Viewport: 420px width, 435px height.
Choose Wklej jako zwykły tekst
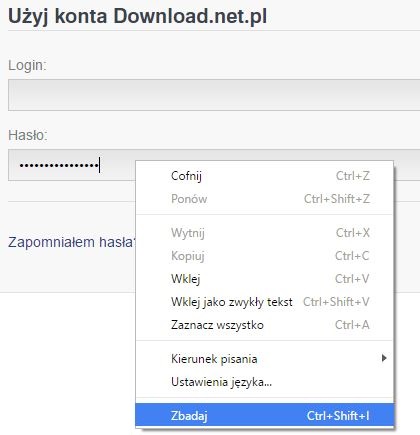[265, 302]
